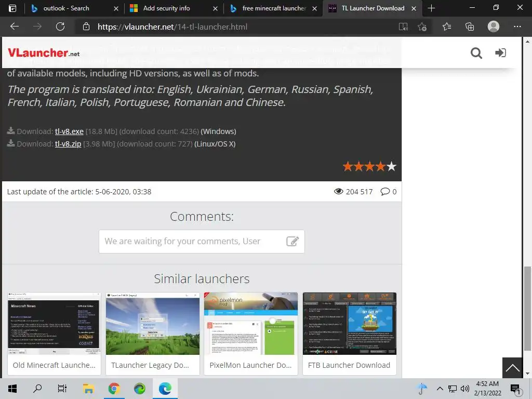
Task: Click the comment edit pencil icon
Action: [x=292, y=241]
